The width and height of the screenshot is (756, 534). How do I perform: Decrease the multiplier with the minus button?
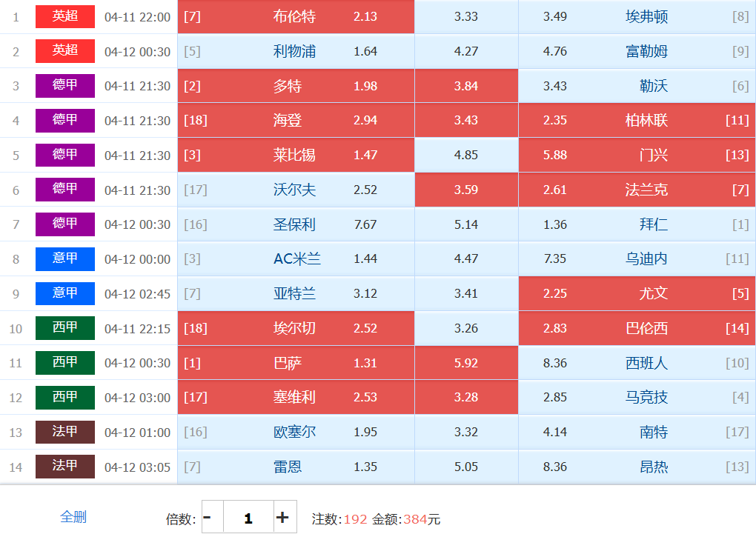point(208,518)
